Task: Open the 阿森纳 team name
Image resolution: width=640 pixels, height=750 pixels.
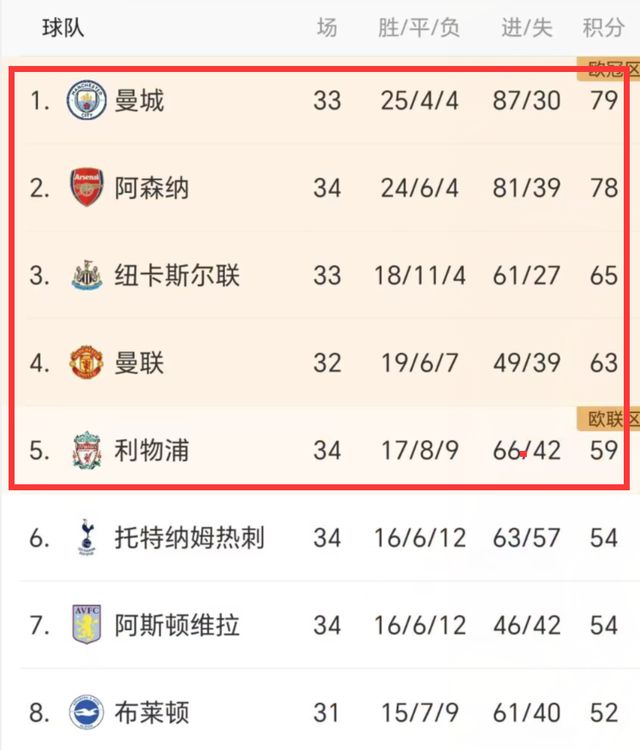Action: point(152,188)
